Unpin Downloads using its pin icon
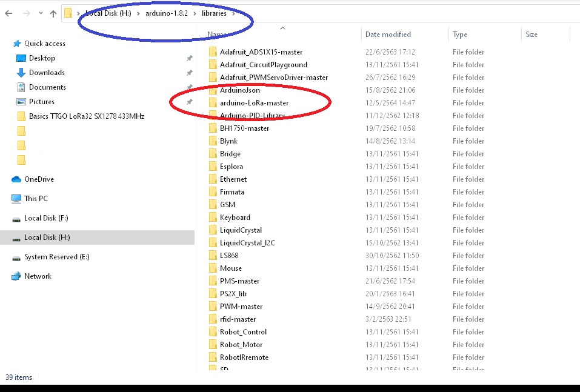This screenshot has height=392, width=580. coord(189,73)
